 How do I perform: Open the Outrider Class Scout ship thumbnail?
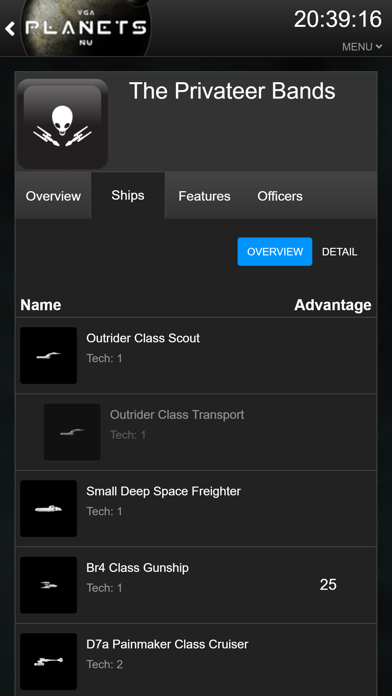48,356
